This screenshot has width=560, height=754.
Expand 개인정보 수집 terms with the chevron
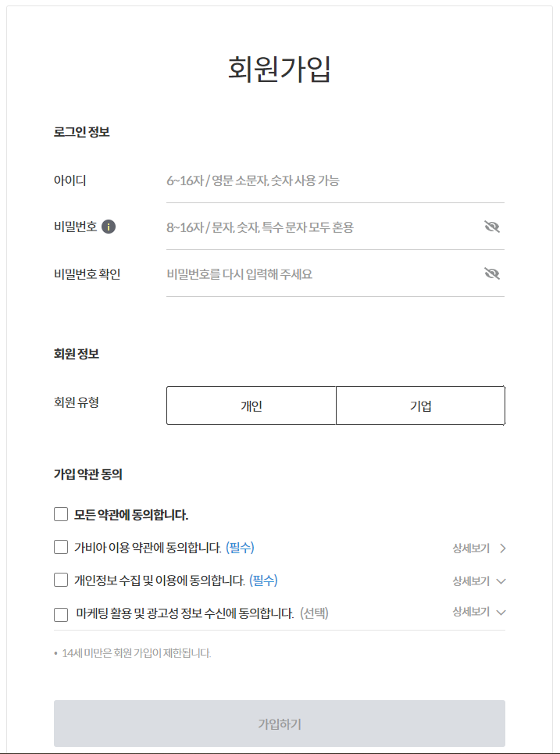coord(502,581)
